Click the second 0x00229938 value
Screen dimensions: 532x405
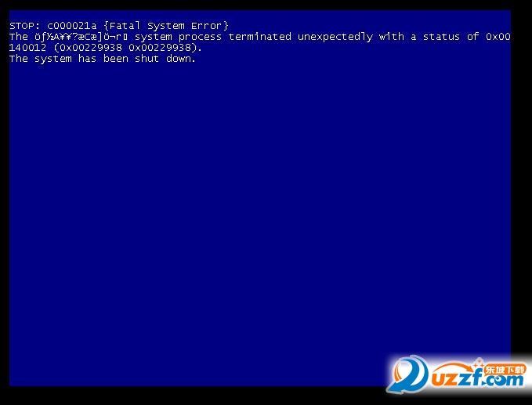pos(160,48)
